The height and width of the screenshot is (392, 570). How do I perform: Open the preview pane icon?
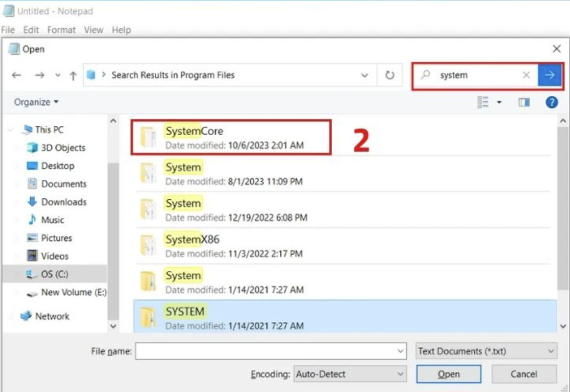523,102
